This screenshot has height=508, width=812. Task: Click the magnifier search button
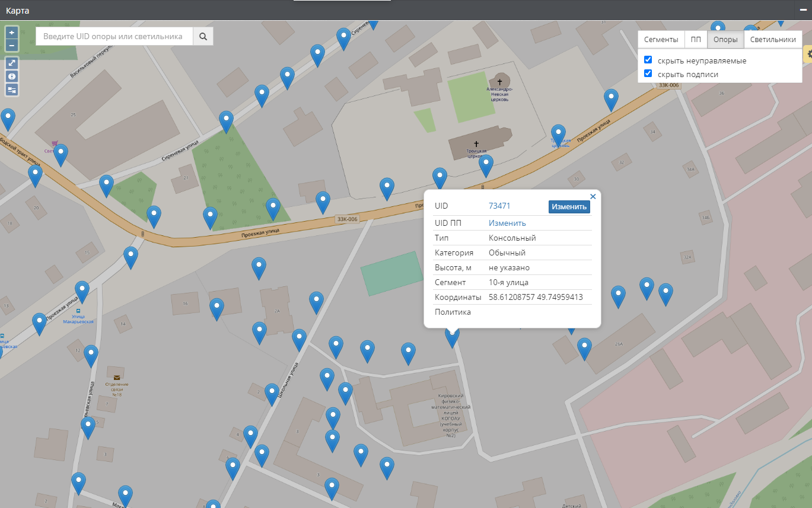(203, 36)
